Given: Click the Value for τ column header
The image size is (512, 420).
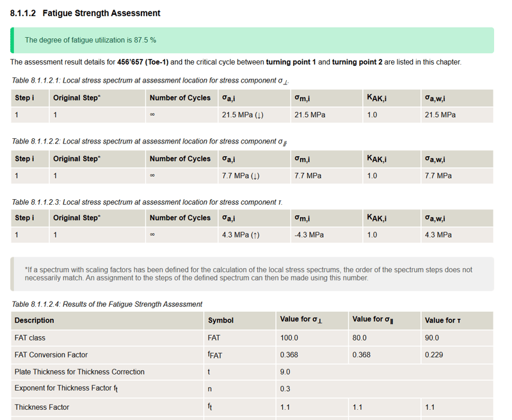Looking at the screenshot, I should pos(442,320).
